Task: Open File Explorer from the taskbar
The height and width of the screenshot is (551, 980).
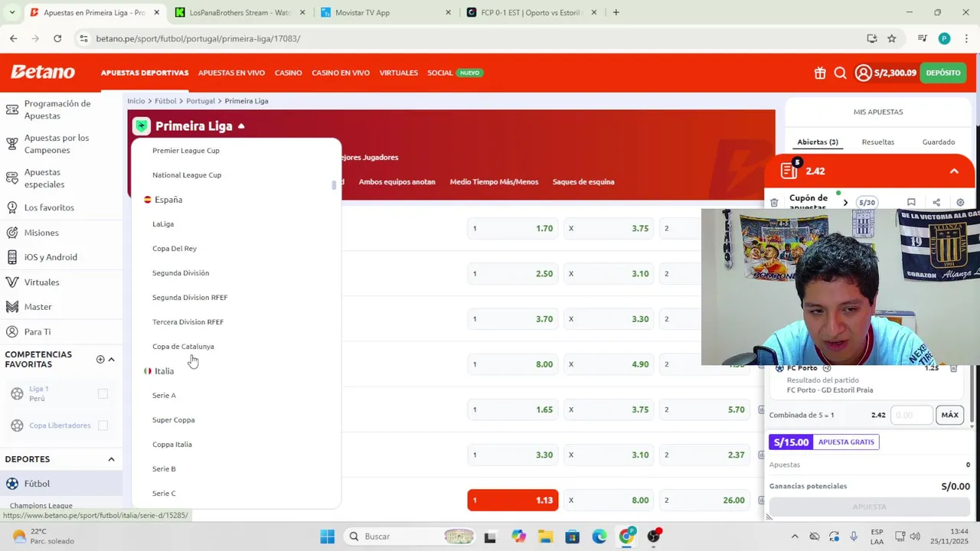Action: 544,536
